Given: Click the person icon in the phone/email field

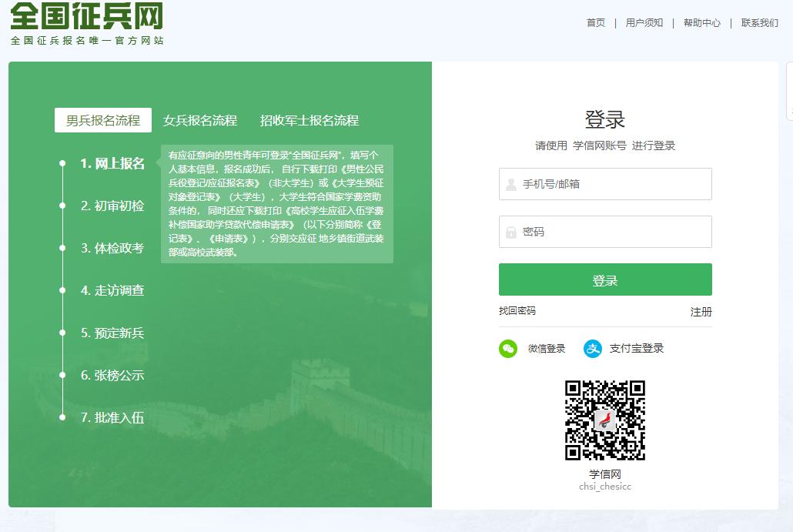Looking at the screenshot, I should (x=510, y=183).
